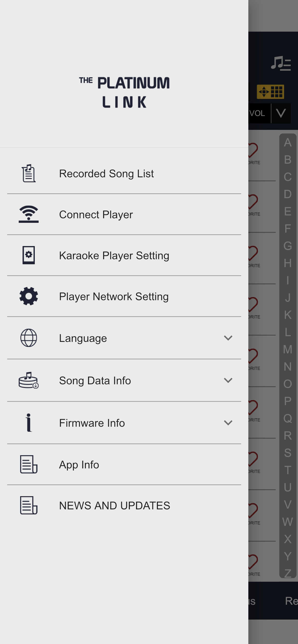Click the Player Network Setting gear icon
This screenshot has height=644, width=298.
29,296
